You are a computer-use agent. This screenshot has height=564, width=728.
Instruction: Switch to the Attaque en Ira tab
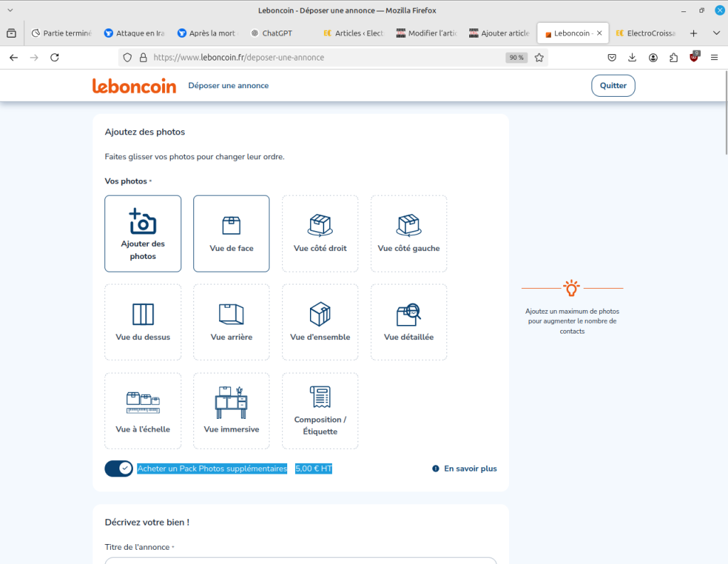(x=134, y=33)
